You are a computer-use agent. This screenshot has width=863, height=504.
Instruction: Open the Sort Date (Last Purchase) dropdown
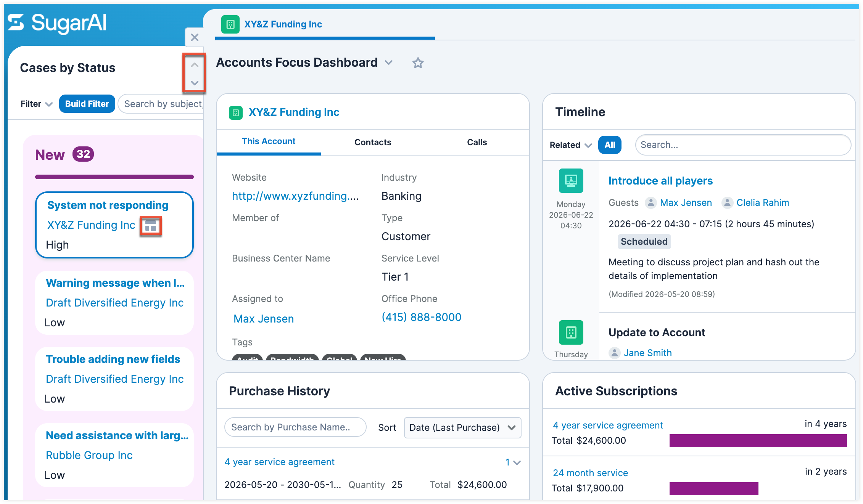(462, 428)
